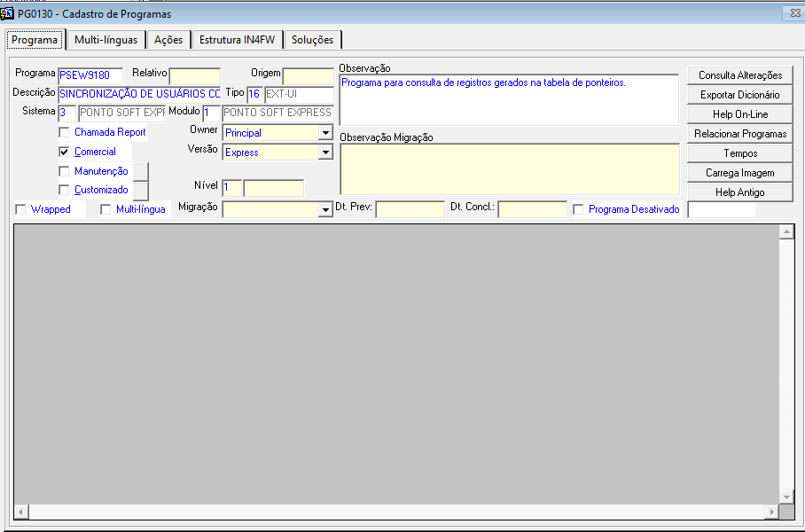Click the Dt. Prev. date field
This screenshot has height=532, width=805.
point(410,209)
